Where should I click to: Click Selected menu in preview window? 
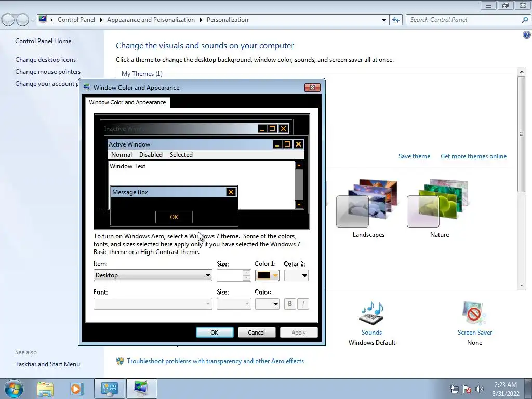click(x=181, y=155)
